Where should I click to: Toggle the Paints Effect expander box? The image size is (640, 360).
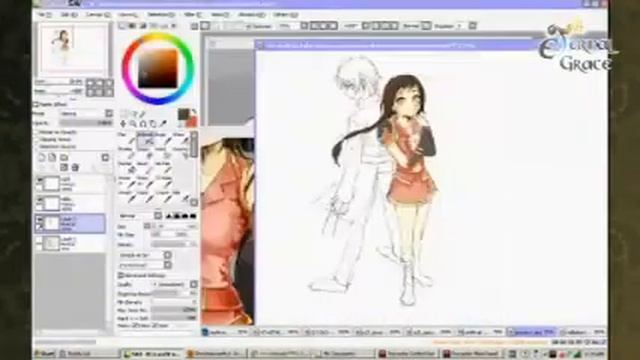tap(36, 104)
